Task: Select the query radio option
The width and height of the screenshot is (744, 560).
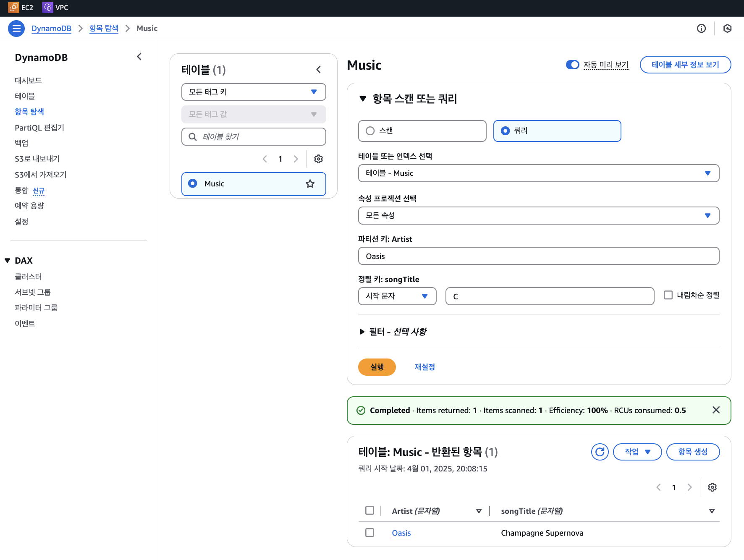Action: click(506, 131)
